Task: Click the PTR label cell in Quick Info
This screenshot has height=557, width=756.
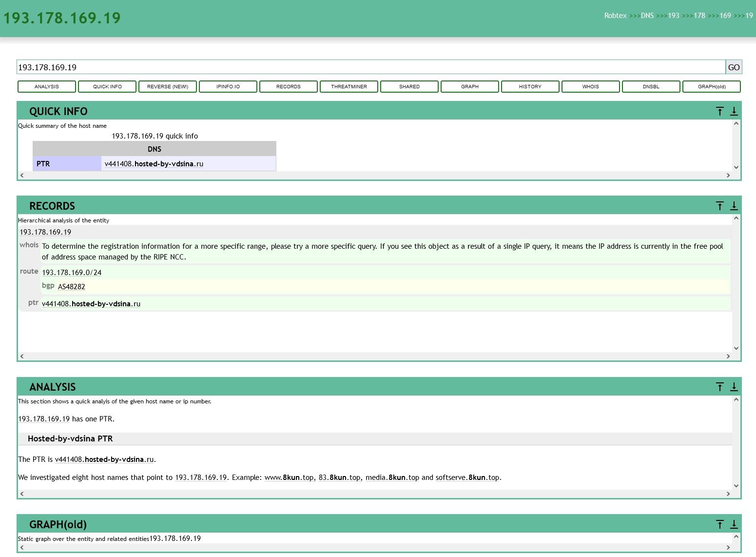Action: pyautogui.click(x=67, y=164)
